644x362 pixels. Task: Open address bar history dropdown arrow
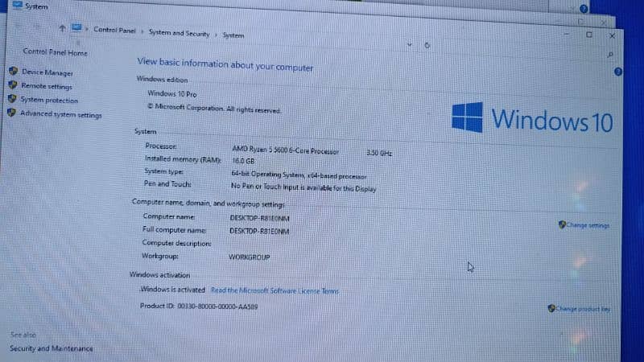coord(409,44)
